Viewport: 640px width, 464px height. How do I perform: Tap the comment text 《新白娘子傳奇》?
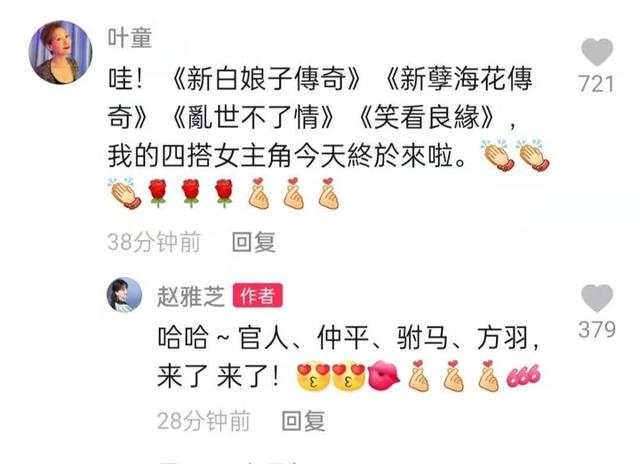pos(265,79)
